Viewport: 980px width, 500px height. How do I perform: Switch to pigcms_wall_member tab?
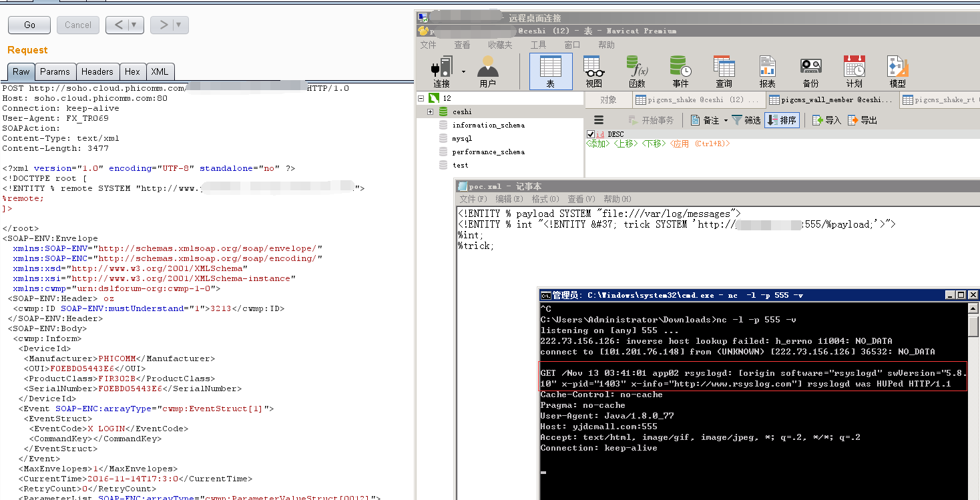(x=831, y=99)
